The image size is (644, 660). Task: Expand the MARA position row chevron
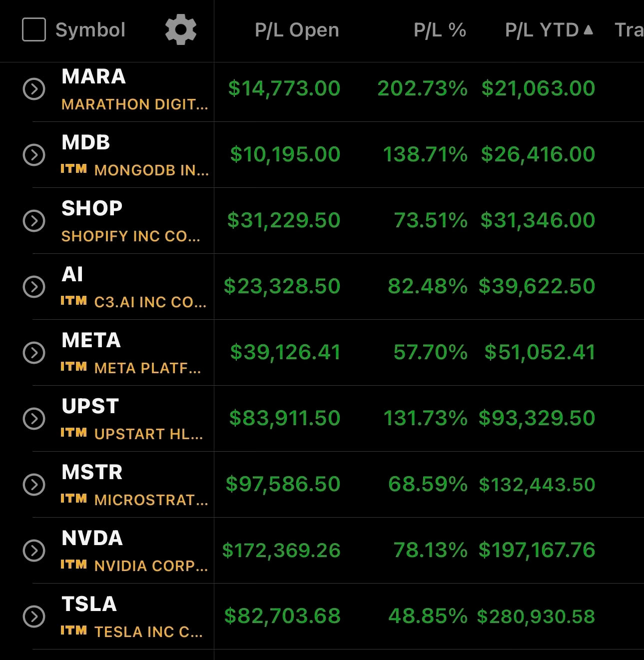coord(34,89)
